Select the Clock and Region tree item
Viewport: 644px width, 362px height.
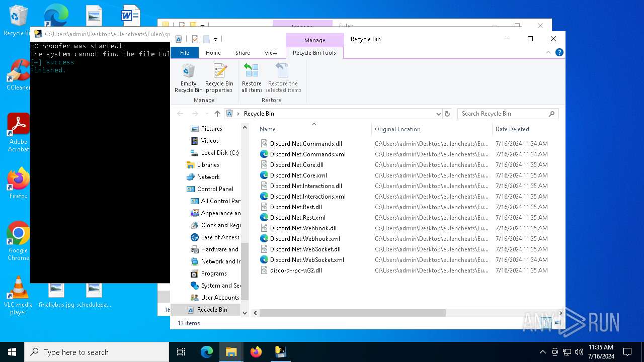click(220, 225)
